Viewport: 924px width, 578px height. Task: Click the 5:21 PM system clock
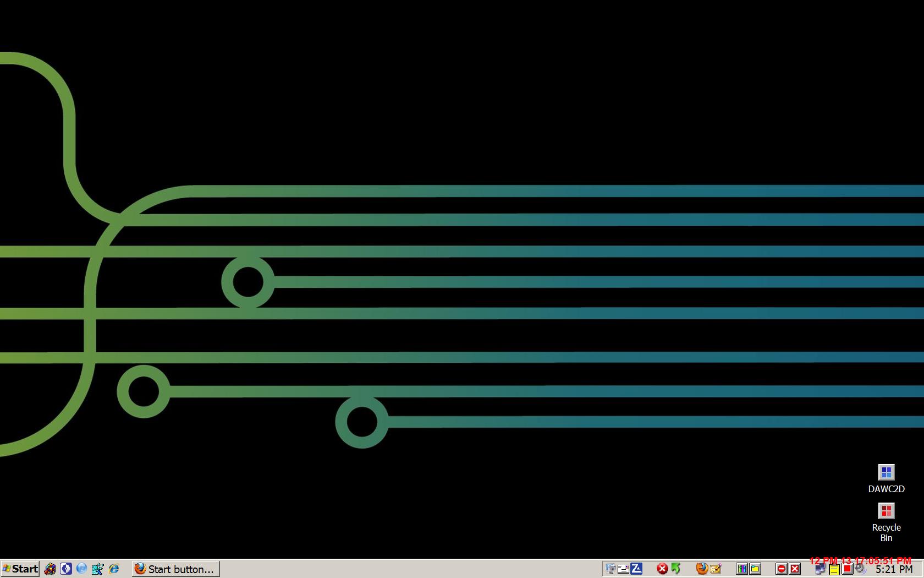click(894, 570)
